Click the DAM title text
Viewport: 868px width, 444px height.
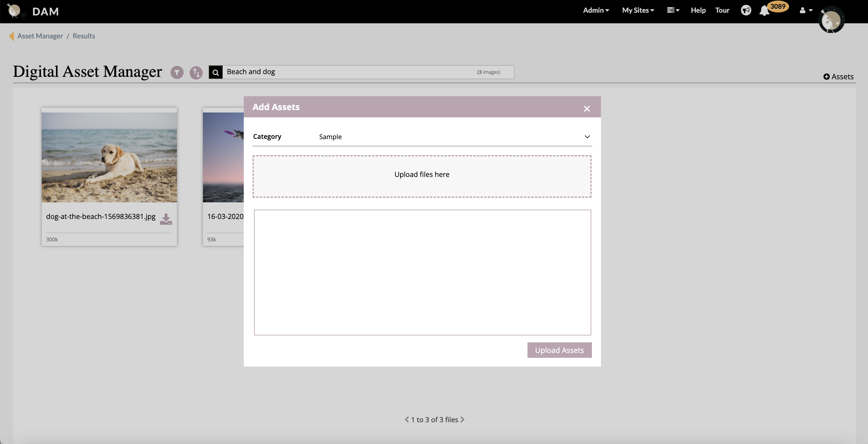(45, 11)
